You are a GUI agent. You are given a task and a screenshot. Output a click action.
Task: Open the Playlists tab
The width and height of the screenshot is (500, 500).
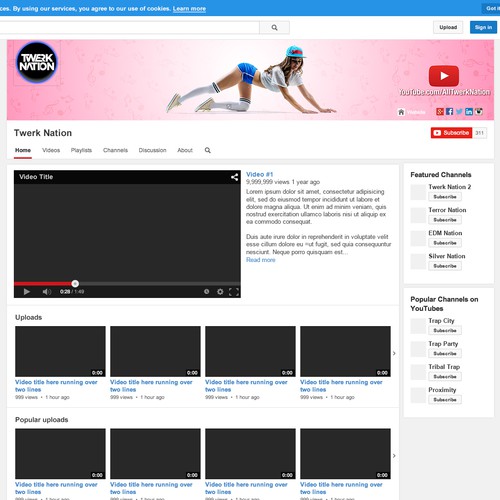click(81, 150)
